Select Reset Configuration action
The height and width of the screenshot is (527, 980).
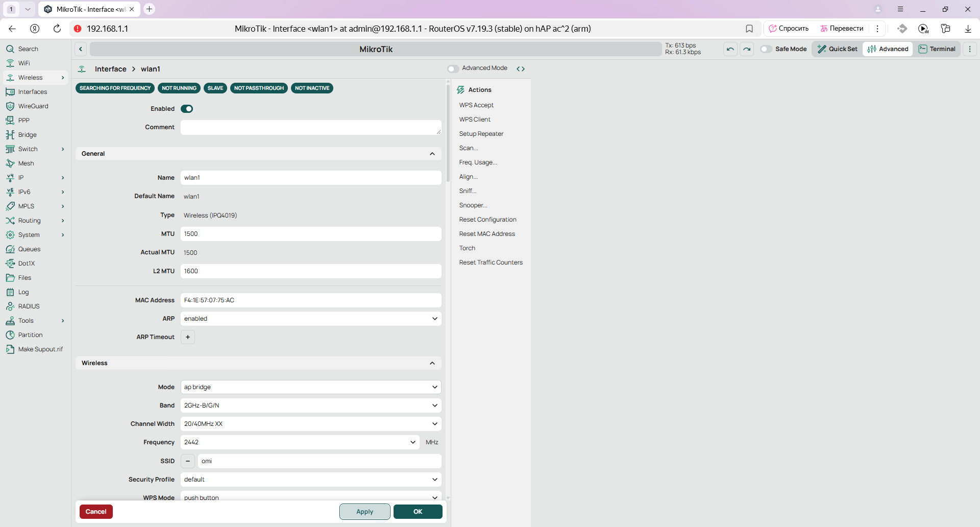[x=487, y=220]
